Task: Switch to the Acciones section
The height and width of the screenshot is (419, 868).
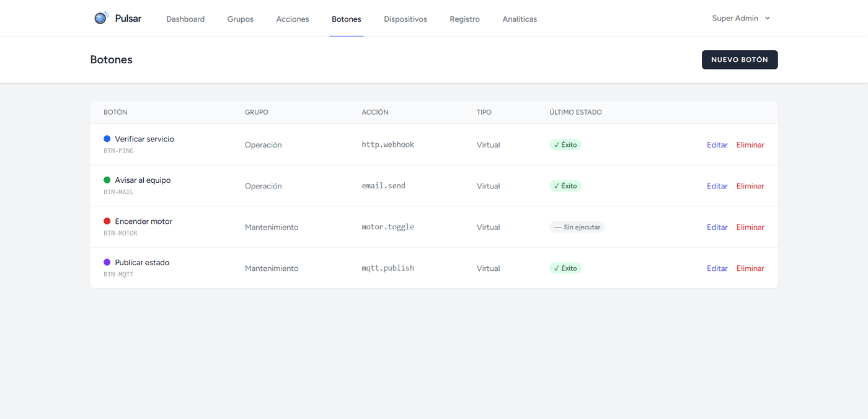Action: click(x=293, y=19)
